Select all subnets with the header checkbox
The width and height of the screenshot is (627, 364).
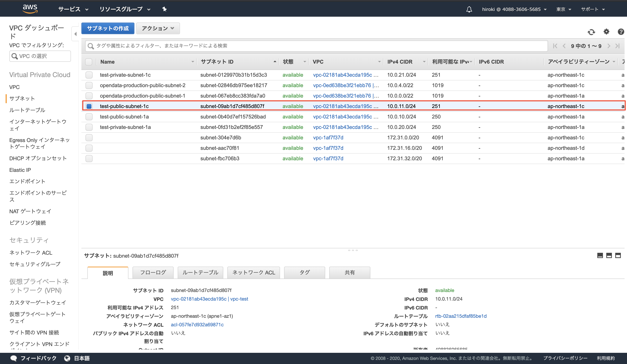tap(89, 62)
